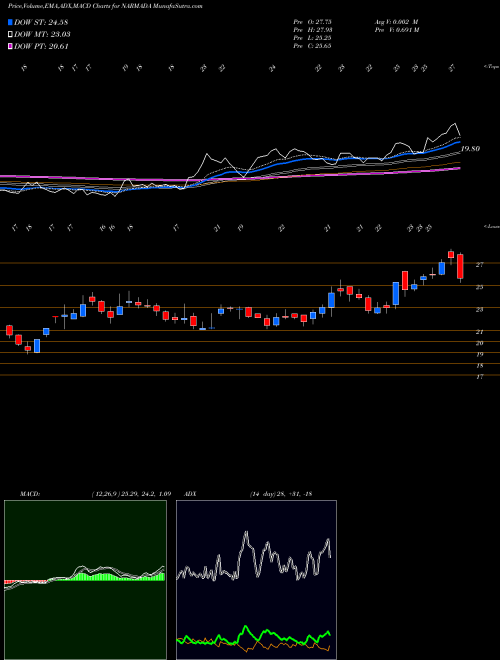Click the 17 price axis label
The width and height of the screenshot is (500, 660).
[479, 377]
